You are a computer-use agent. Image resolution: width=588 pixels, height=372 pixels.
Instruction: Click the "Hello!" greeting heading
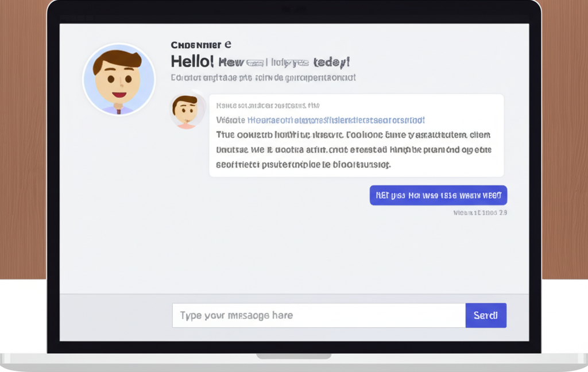click(192, 61)
